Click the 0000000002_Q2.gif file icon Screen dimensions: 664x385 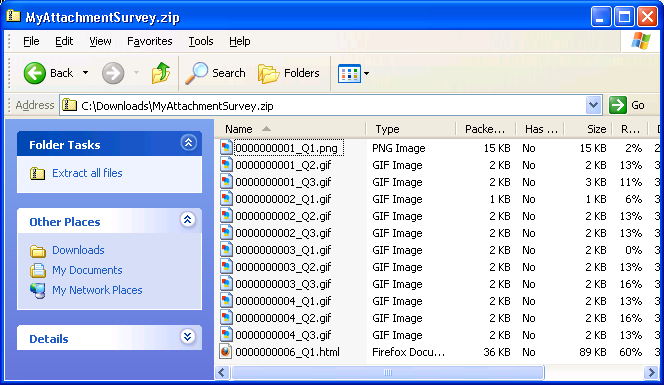(226, 216)
